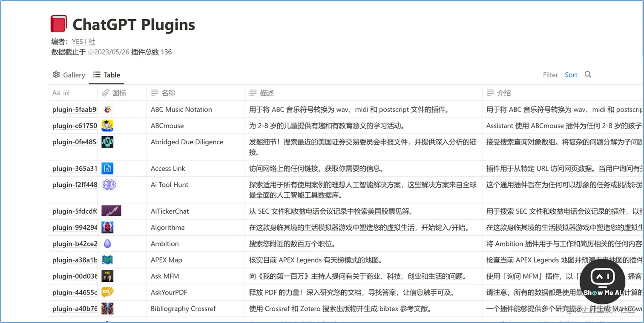Click the ABCmouse plugin icon
644x323 pixels.
tap(107, 126)
